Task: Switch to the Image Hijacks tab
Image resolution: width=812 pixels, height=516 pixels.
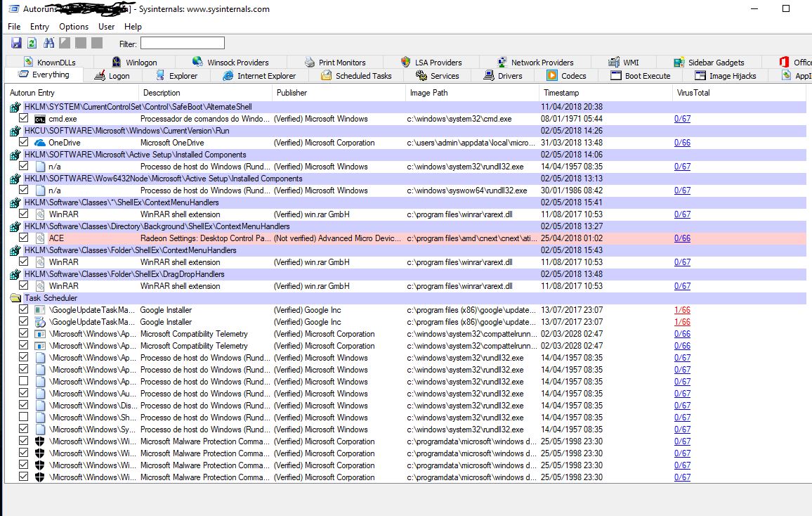Action: (726, 76)
